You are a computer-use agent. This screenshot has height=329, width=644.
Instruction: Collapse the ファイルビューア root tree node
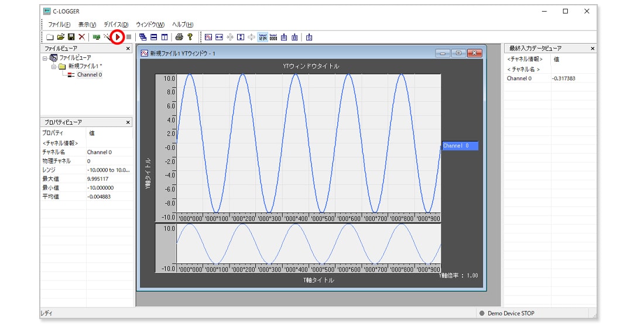[x=45, y=58]
